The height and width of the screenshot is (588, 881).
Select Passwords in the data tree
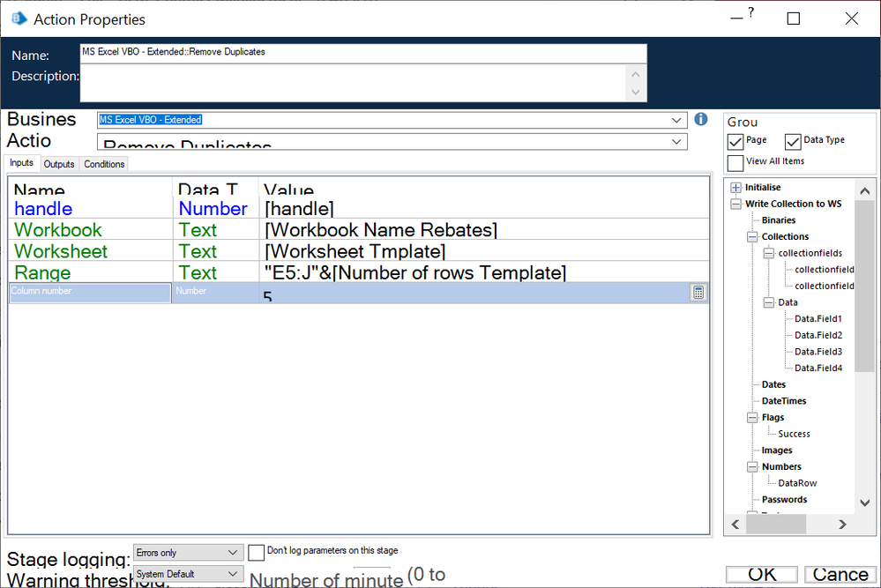tap(784, 500)
